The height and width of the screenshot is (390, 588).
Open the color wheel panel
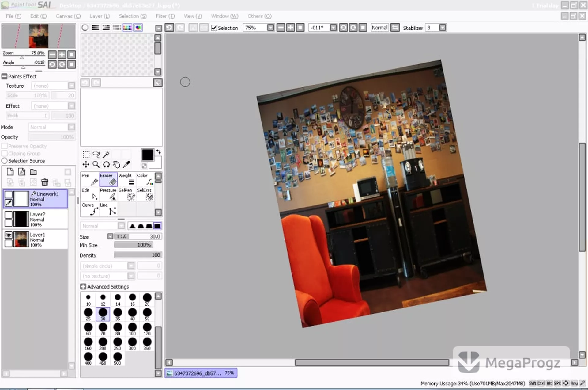pyautogui.click(x=85, y=28)
